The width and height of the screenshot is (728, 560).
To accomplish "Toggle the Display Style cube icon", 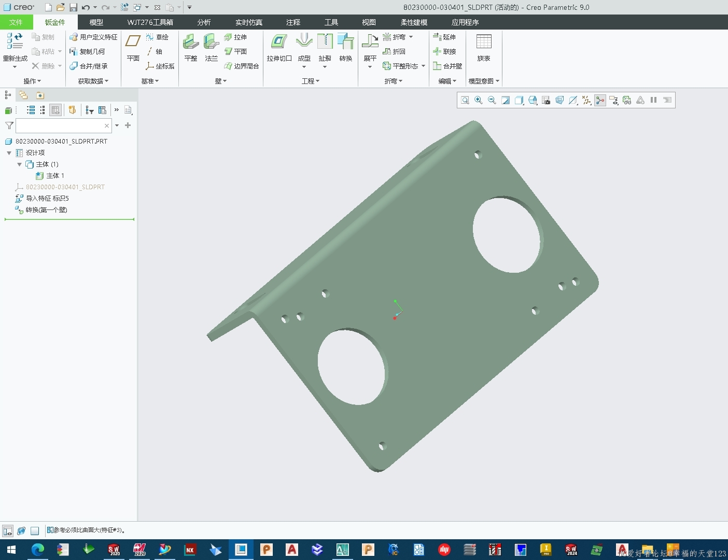I will click(519, 100).
